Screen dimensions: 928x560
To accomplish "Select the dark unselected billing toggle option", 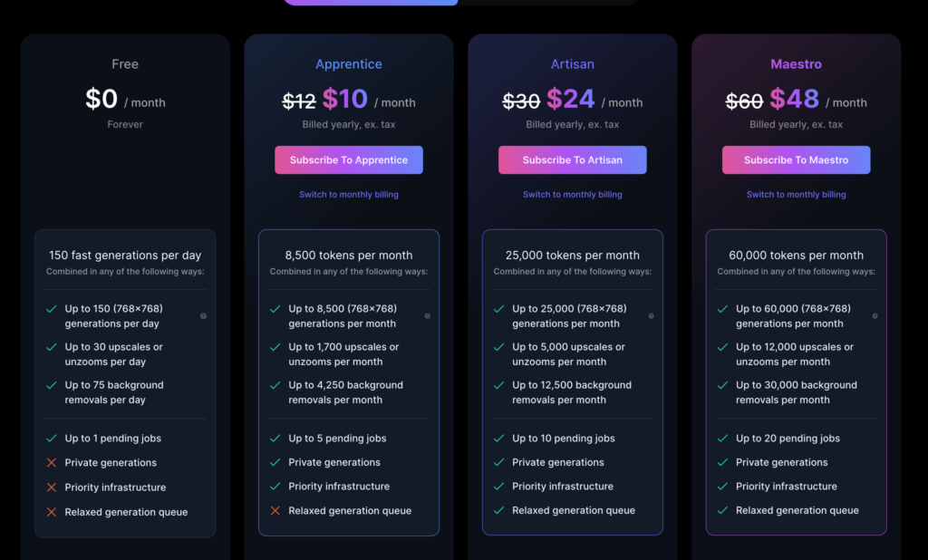I will tap(548, 3).
